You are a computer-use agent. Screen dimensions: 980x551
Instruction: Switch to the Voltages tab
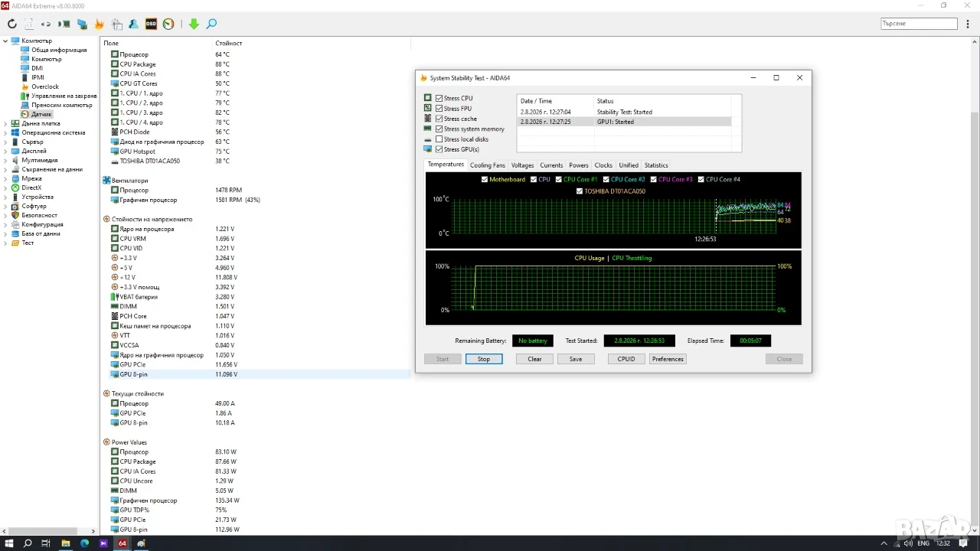tap(522, 165)
